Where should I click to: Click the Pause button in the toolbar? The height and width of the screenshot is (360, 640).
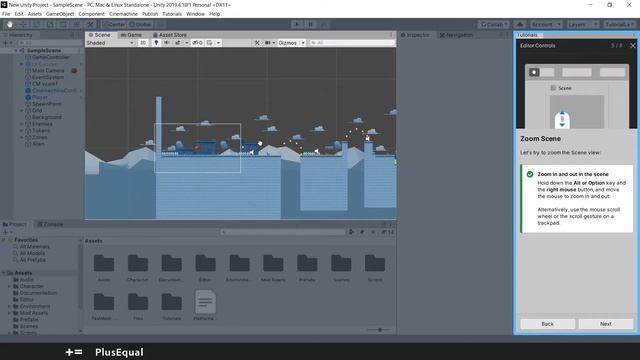[310, 24]
